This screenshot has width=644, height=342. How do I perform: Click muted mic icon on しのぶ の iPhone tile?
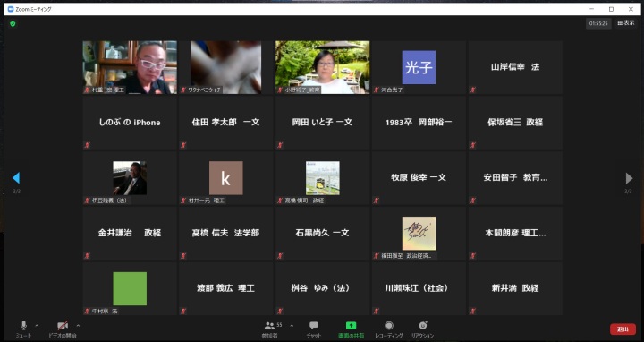87,145
